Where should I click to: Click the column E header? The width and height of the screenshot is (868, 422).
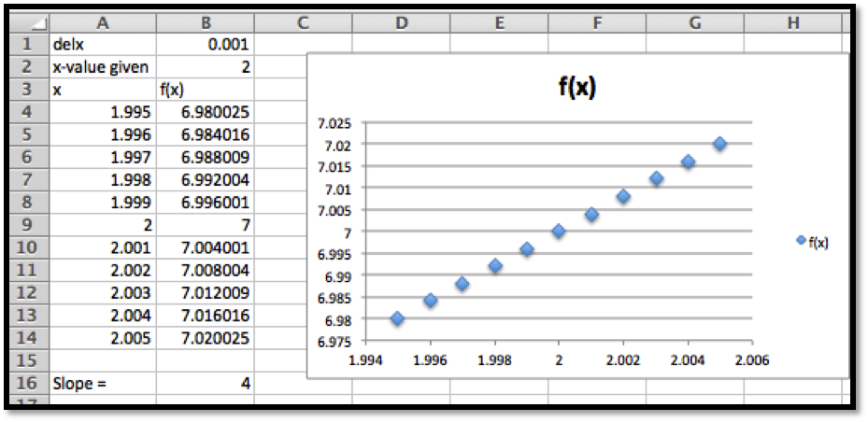click(499, 22)
